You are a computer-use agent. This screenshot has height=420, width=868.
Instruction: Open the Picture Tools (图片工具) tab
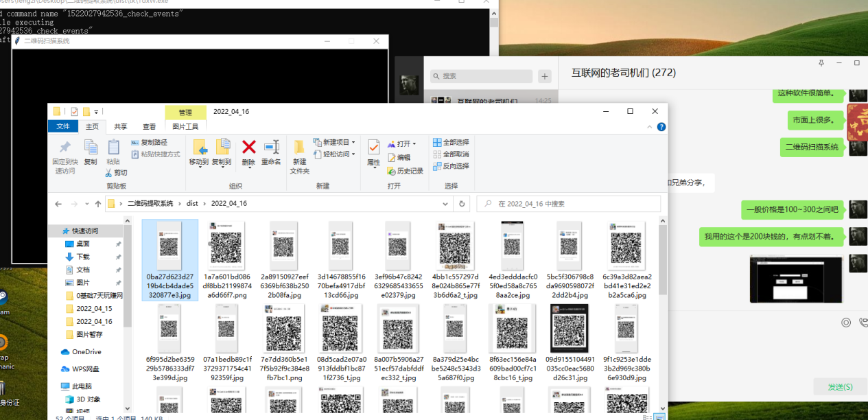[x=185, y=126]
